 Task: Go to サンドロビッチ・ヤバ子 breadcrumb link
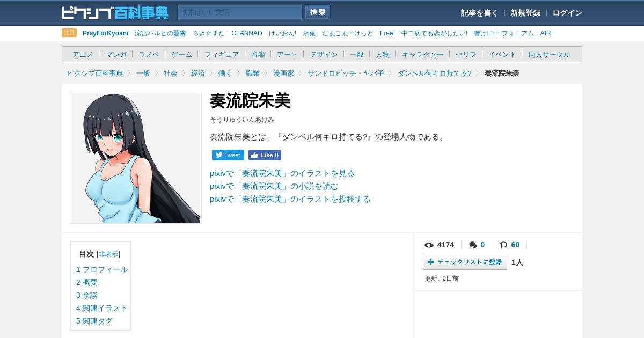pyautogui.click(x=346, y=73)
